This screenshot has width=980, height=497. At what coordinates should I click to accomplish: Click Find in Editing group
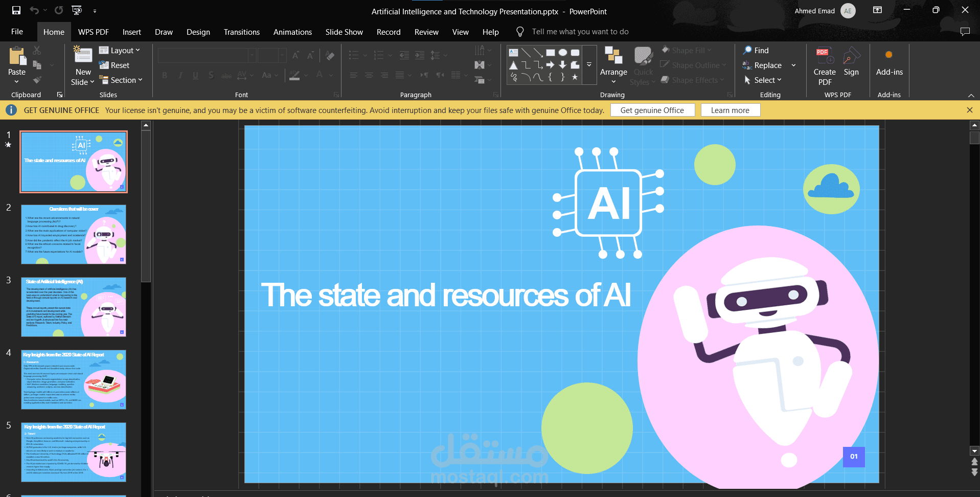756,50
